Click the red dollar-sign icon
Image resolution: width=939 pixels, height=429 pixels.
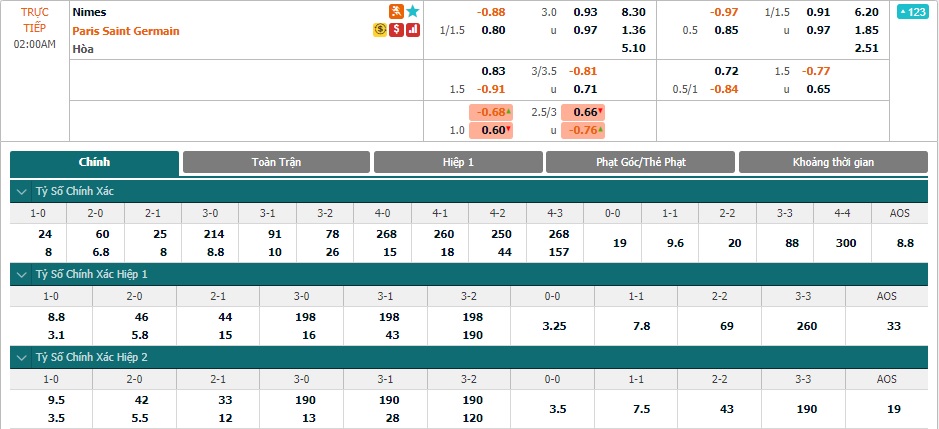[396, 30]
